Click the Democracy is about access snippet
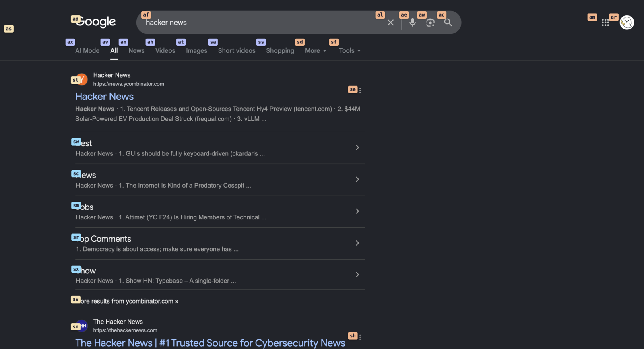The image size is (644, 349). [157, 249]
